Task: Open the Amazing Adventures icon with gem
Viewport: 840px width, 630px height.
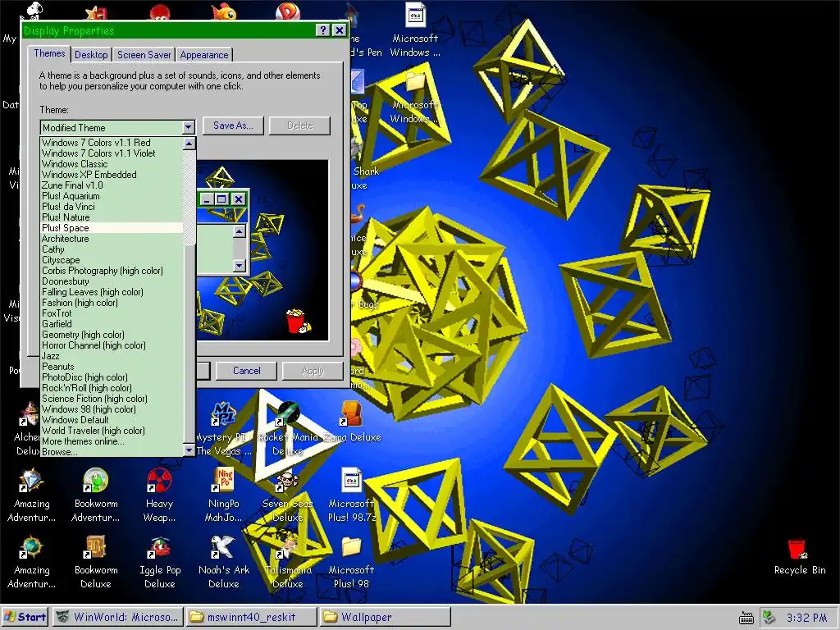Action: [31, 481]
